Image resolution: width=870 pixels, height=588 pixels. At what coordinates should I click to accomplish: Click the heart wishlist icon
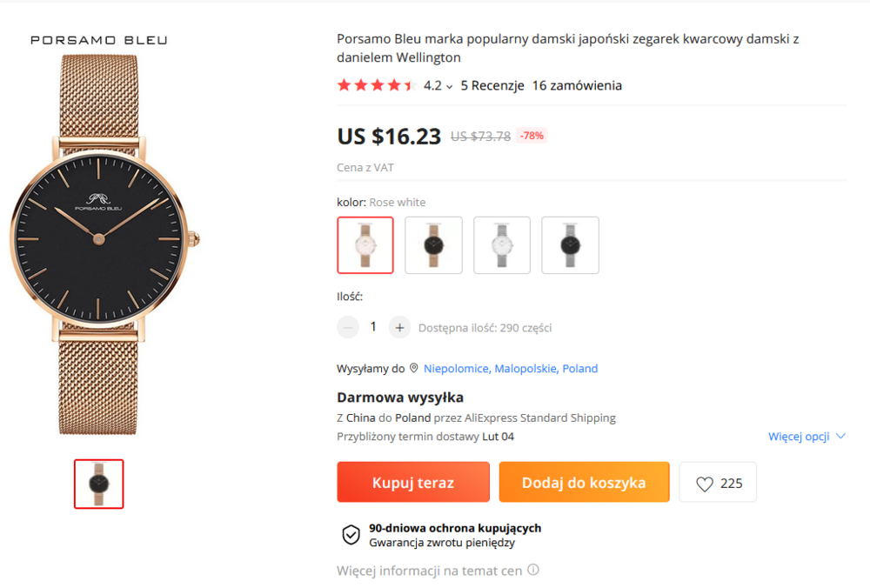(x=705, y=484)
